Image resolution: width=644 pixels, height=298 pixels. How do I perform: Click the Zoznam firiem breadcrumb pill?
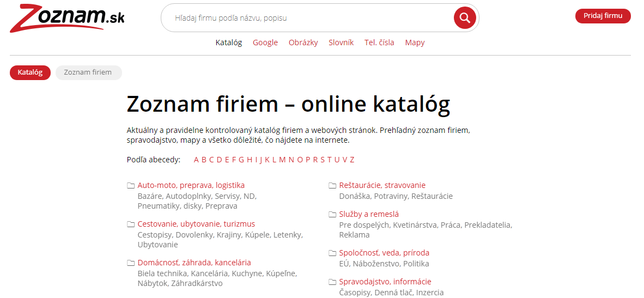coord(89,72)
